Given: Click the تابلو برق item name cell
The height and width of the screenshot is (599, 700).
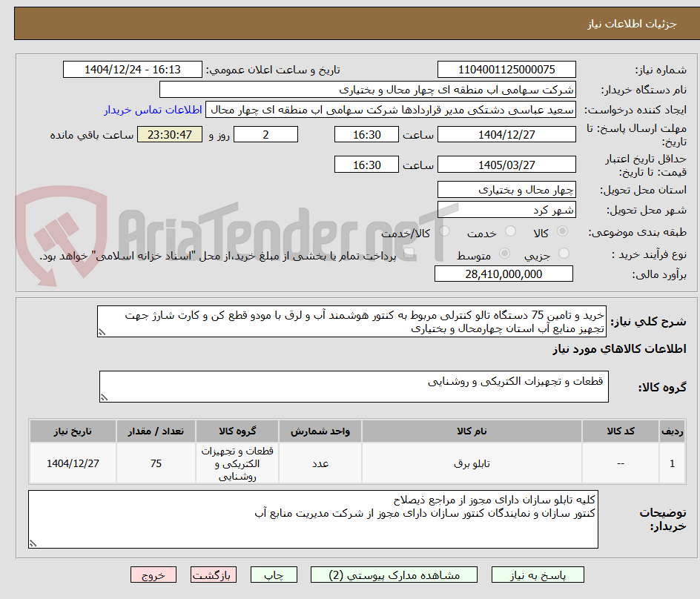Looking at the screenshot, I should click(x=472, y=463).
